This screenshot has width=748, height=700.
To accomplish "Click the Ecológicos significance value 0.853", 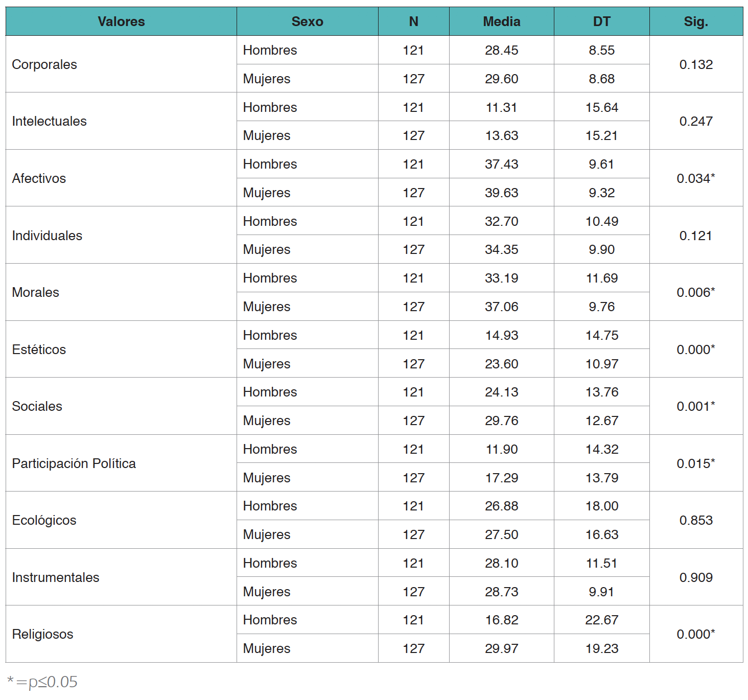I will [696, 520].
